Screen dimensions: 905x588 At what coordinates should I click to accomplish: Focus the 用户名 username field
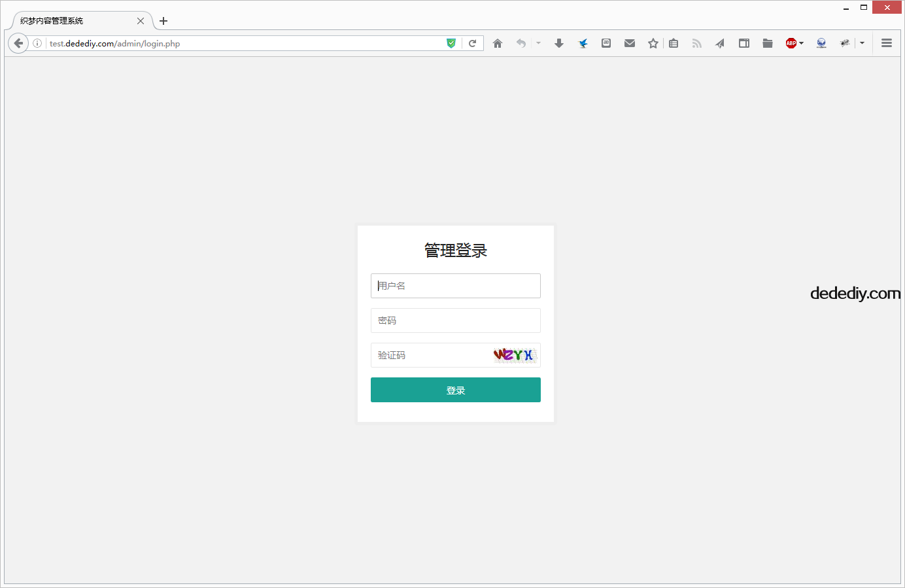click(455, 286)
